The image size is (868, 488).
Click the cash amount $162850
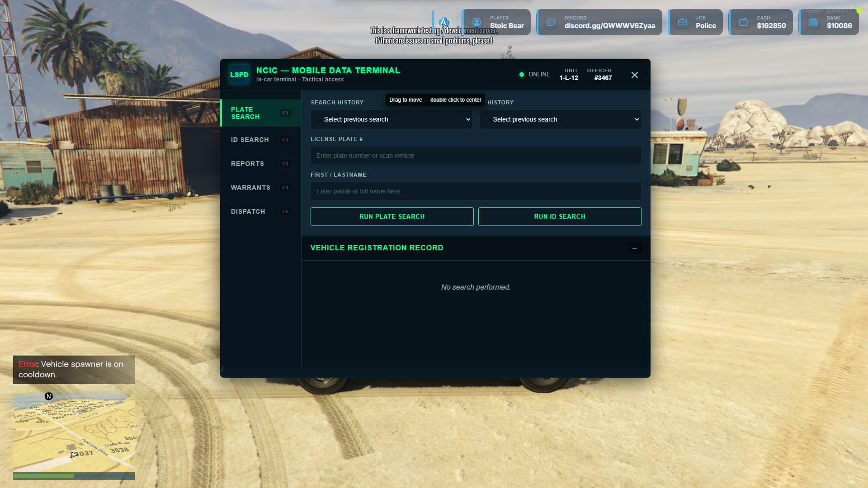[x=771, y=26]
